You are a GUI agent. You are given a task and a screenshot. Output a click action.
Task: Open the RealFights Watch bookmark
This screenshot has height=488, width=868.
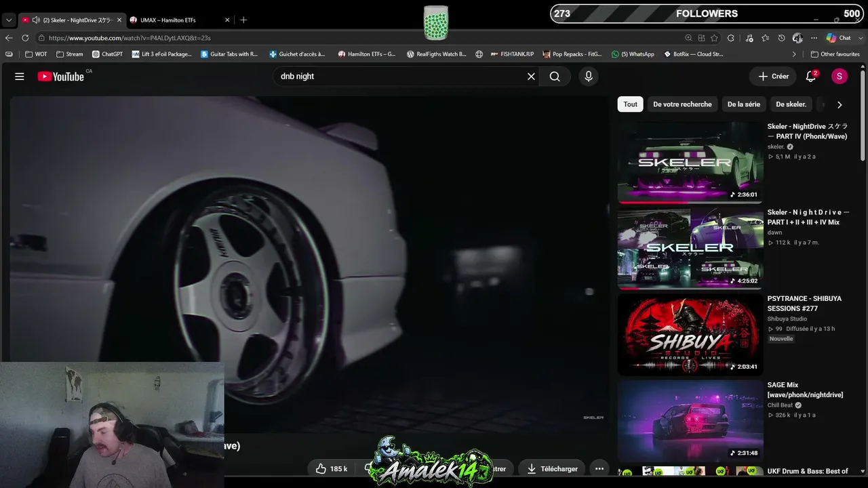pos(437,54)
